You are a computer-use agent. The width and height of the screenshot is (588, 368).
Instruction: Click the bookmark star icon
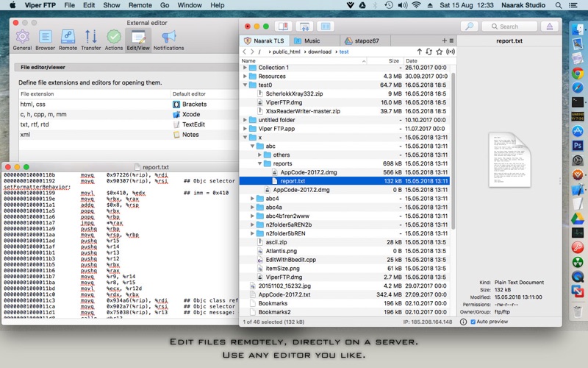[439, 52]
